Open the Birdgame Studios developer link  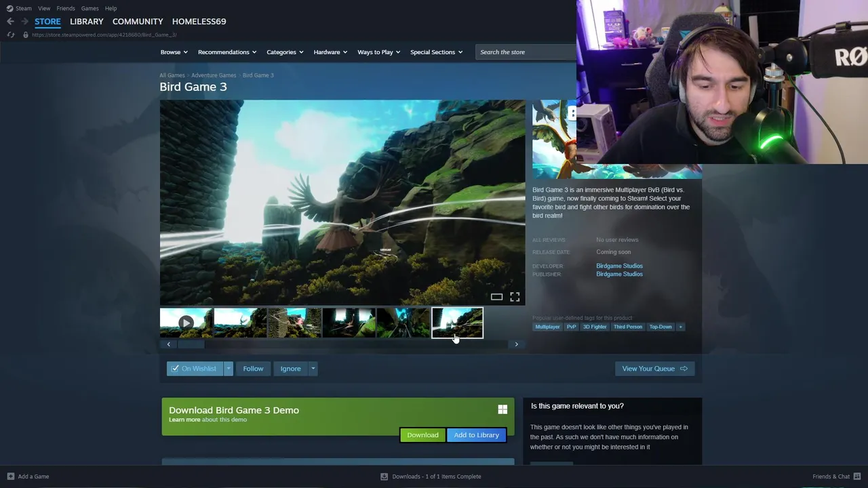click(619, 266)
